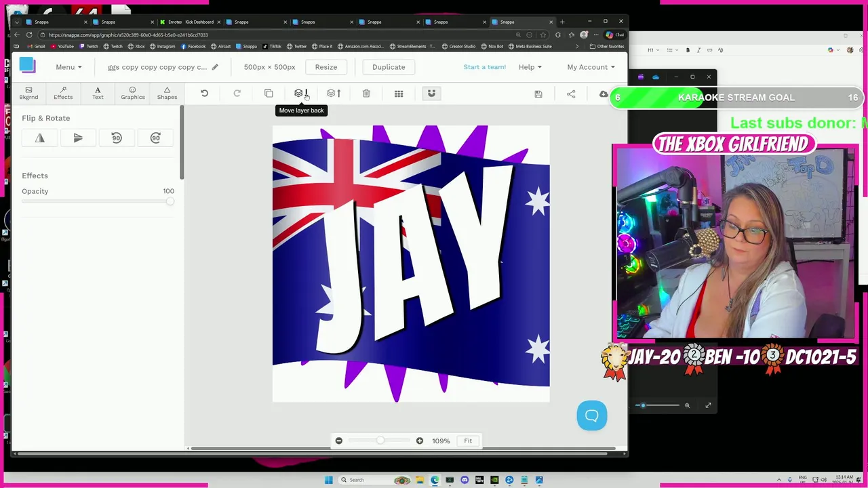Undo the last action in Snappa

(x=204, y=94)
